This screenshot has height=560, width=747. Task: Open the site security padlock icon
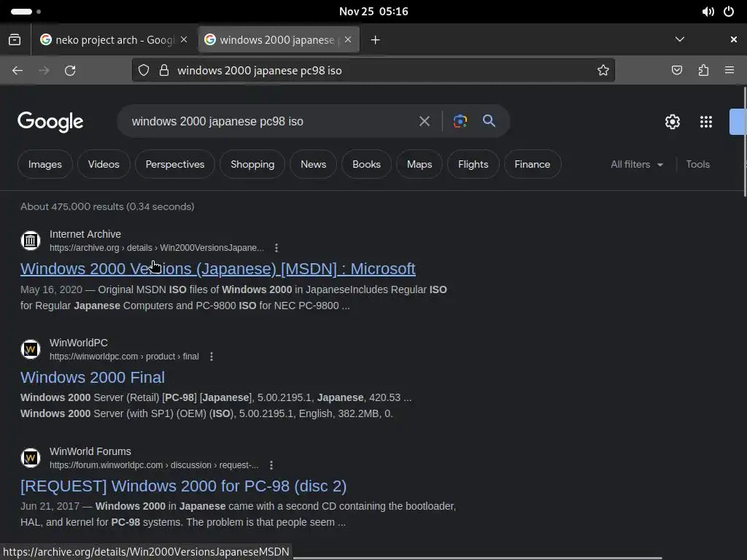164,71
